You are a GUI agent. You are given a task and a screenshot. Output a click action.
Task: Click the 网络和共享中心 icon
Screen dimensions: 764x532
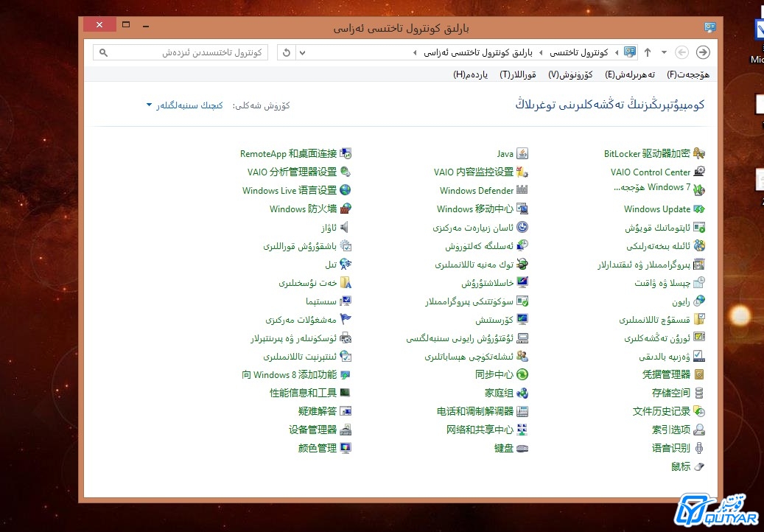[522, 430]
